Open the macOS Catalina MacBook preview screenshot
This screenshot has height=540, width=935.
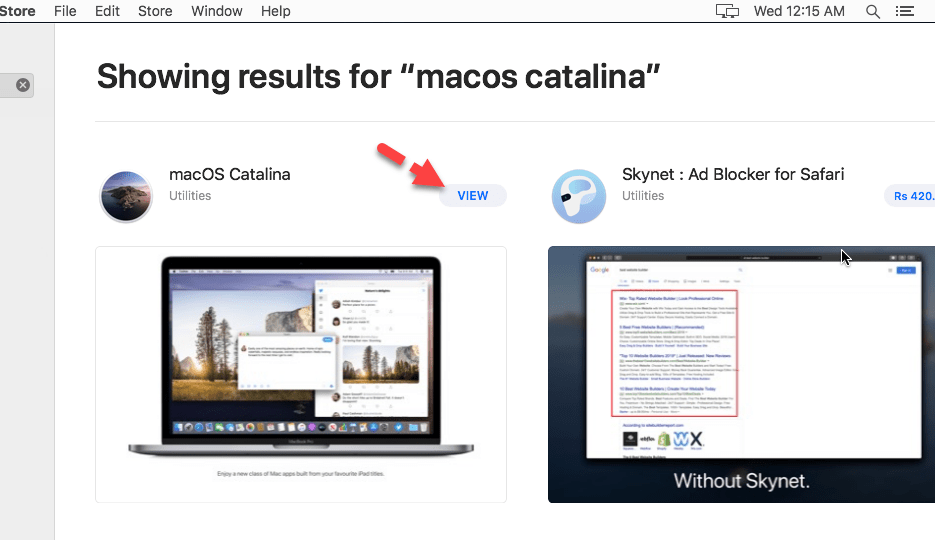coord(301,374)
